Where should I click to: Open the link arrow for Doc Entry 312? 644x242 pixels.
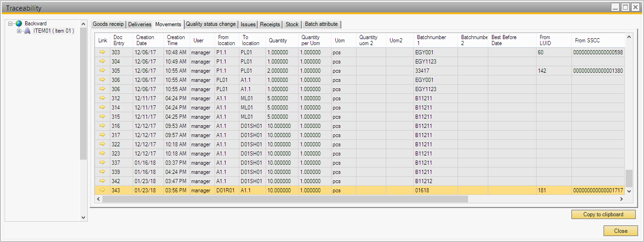pyautogui.click(x=102, y=98)
